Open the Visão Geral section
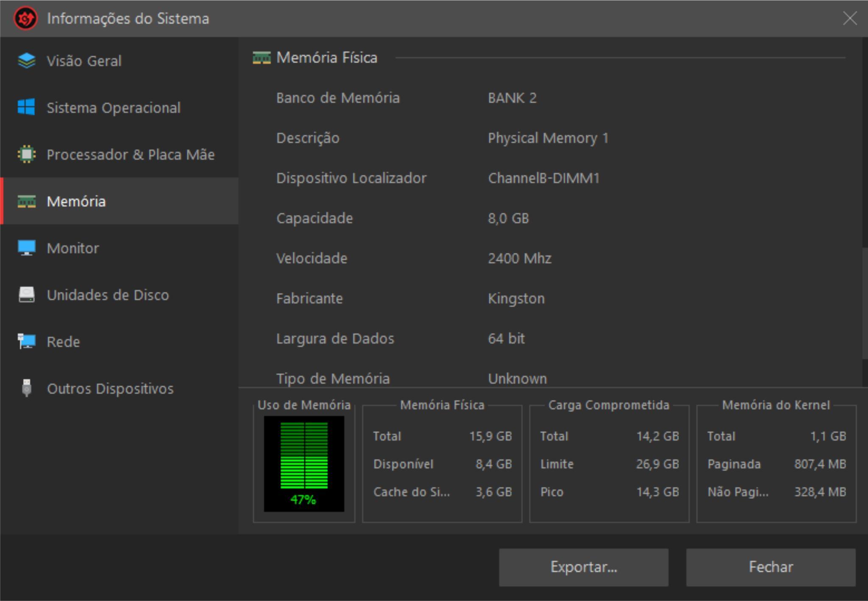 click(x=119, y=61)
